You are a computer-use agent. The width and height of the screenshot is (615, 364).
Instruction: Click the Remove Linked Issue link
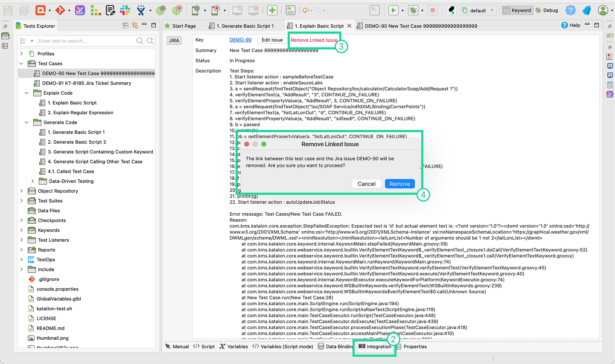pyautogui.click(x=314, y=40)
